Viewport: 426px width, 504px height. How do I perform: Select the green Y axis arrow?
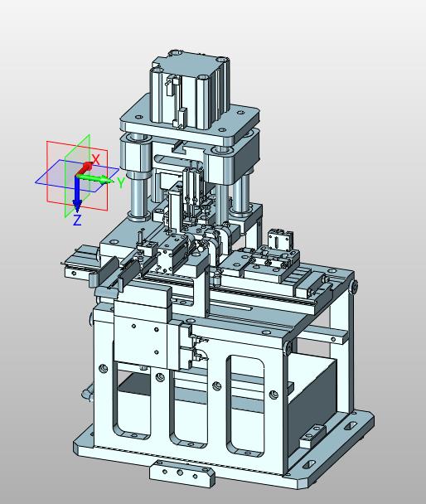[x=96, y=178]
